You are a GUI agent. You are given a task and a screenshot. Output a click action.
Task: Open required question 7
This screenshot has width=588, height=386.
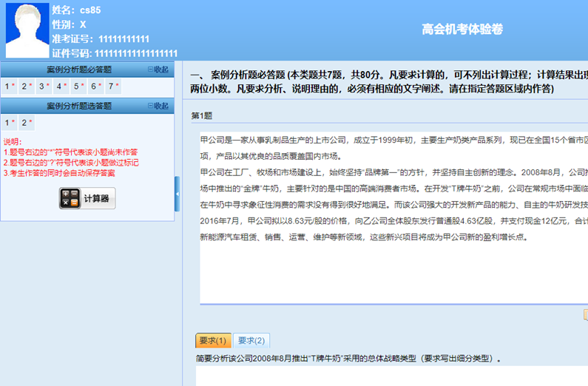pos(112,87)
